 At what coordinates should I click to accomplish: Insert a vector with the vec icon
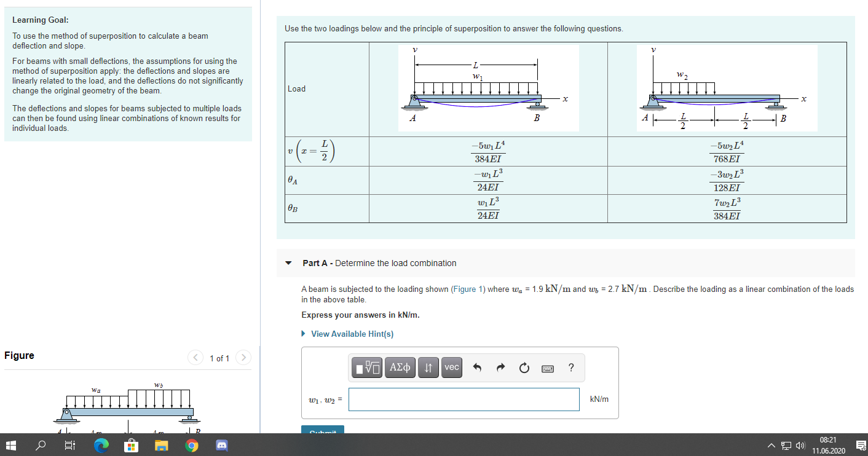pos(452,367)
